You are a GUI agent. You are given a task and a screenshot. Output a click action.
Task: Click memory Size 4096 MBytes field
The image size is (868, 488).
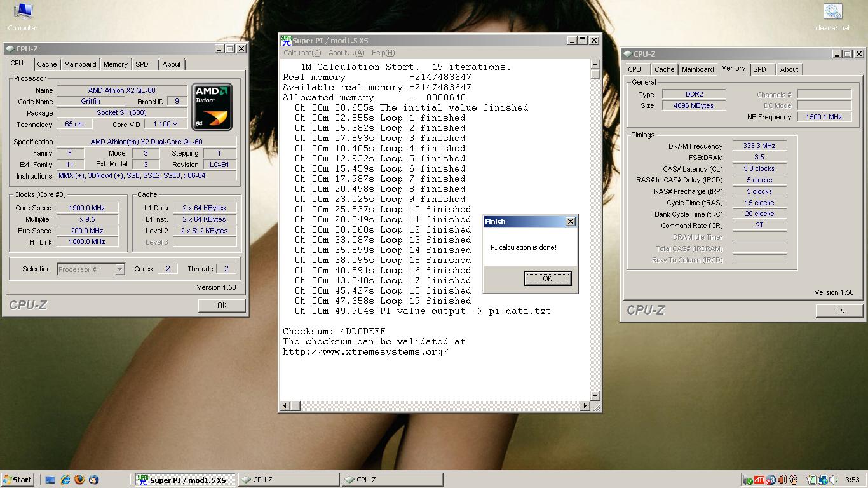(694, 105)
